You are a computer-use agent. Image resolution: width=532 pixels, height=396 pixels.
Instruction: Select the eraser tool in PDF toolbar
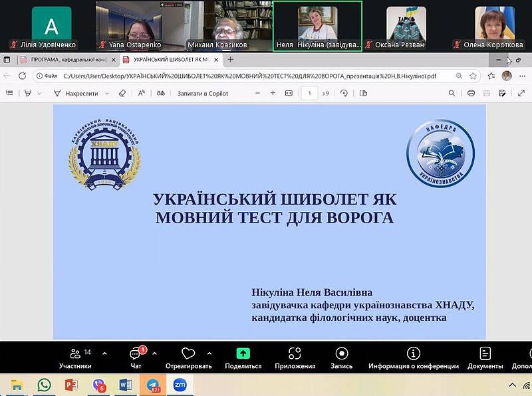point(122,93)
